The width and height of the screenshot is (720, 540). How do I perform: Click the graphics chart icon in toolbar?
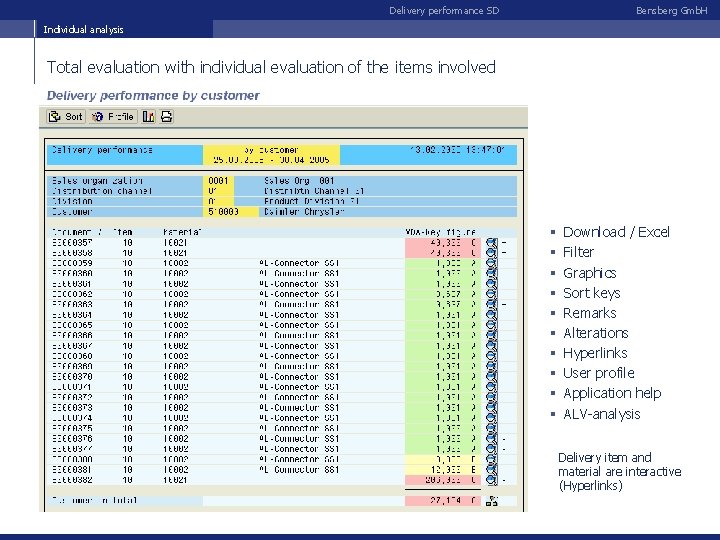148,117
